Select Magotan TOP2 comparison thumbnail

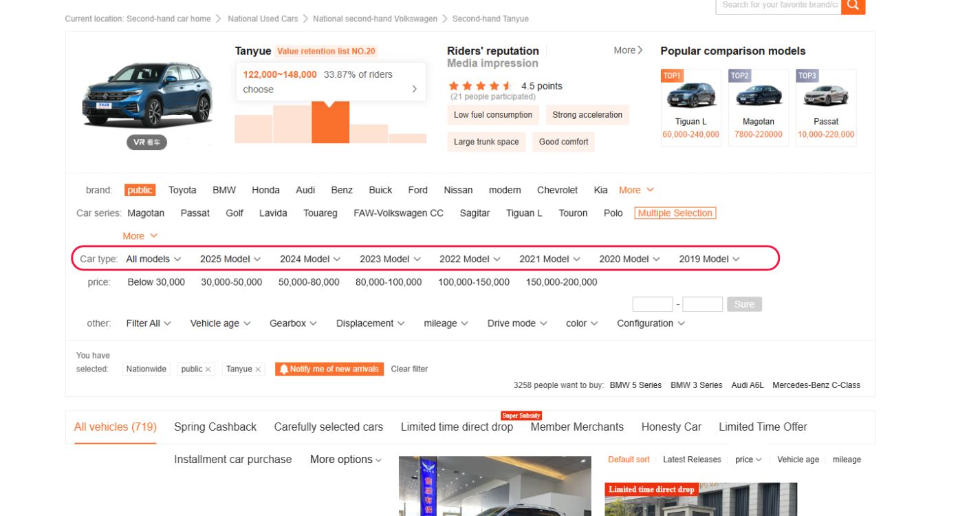[759, 94]
